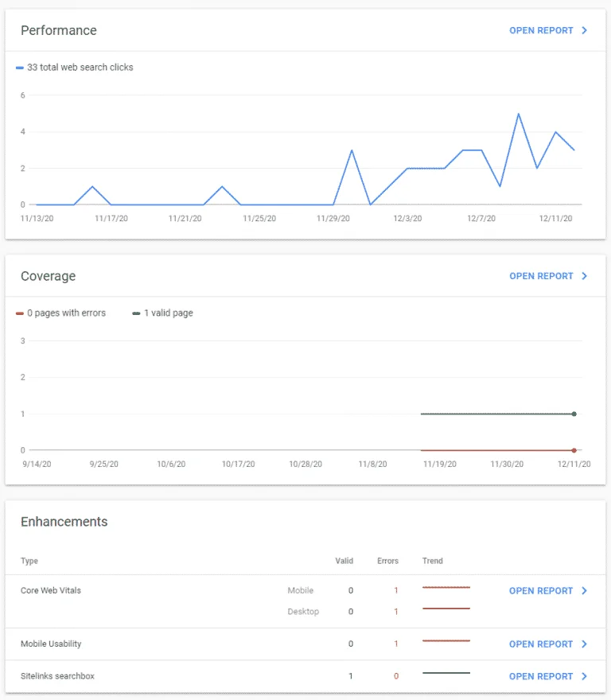Click chevron next to Core Web Vitals report
This screenshot has width=611, height=700.
pos(584,590)
